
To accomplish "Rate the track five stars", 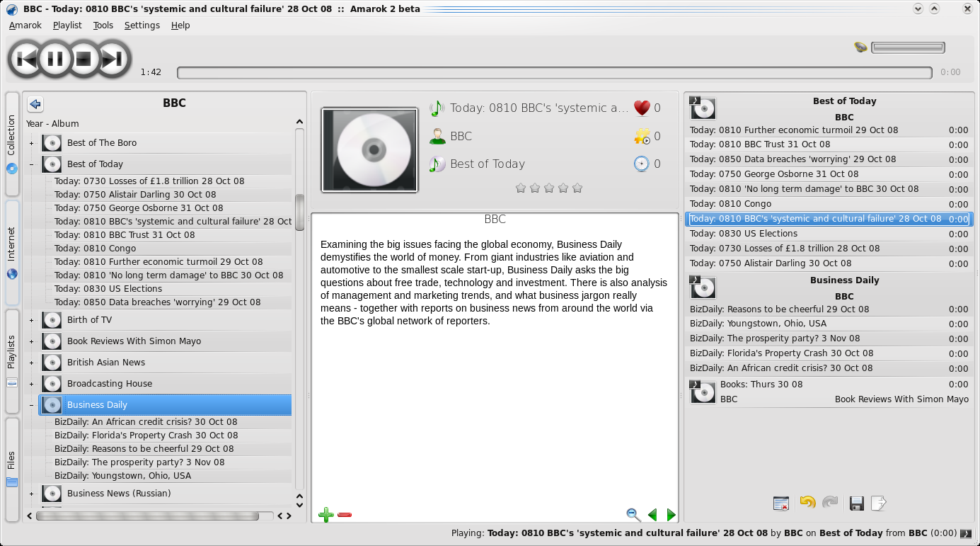I will (577, 188).
